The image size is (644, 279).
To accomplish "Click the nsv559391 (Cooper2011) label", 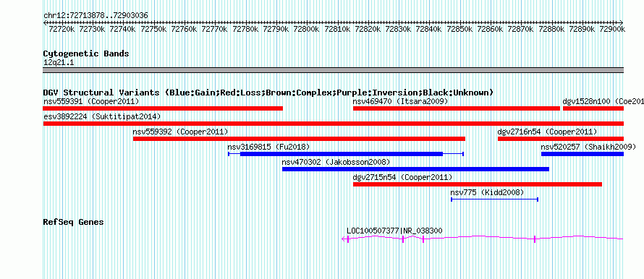I will pos(91,101).
